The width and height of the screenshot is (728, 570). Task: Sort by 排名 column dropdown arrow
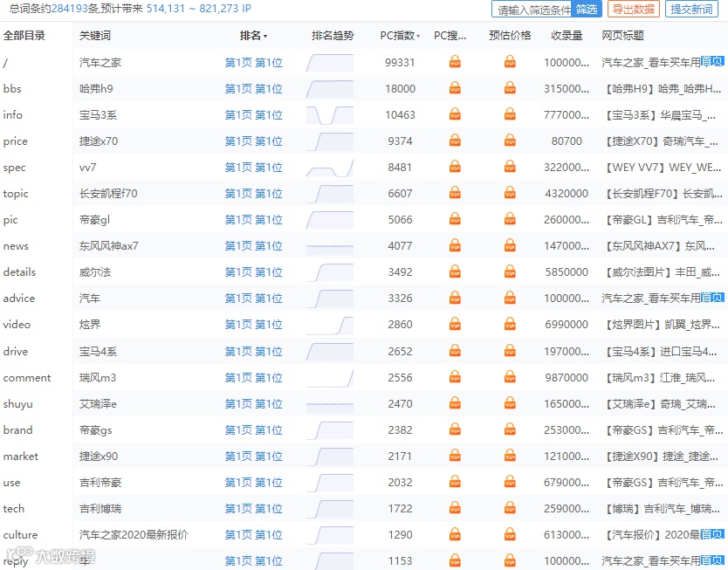tap(265, 36)
